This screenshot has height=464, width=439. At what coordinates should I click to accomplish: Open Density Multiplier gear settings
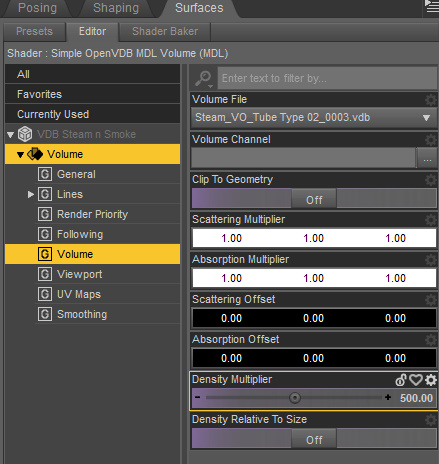point(431,380)
